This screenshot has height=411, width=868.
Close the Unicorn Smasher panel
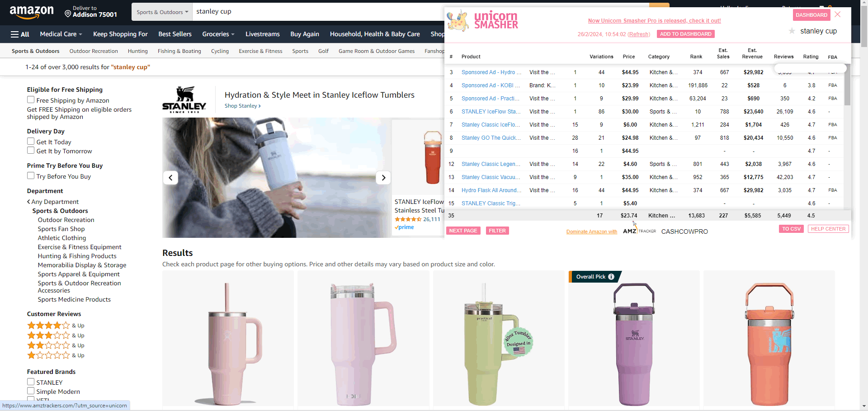pos(838,14)
